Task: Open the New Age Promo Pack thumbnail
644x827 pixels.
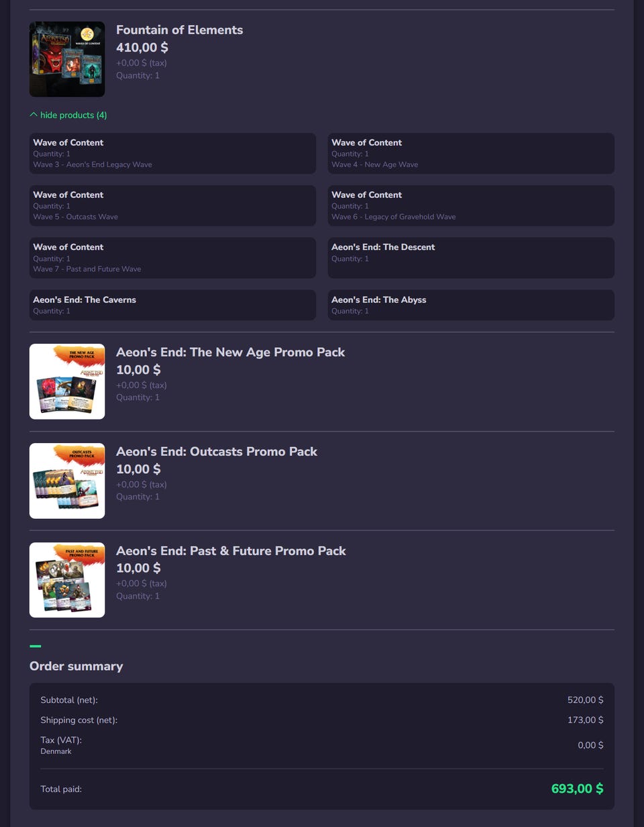Action: pyautogui.click(x=67, y=381)
